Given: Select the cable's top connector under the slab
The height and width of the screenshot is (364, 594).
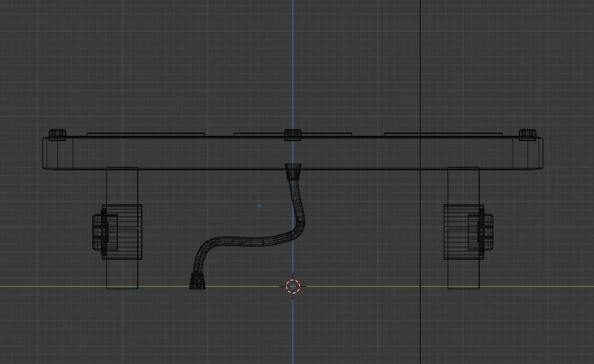Looking at the screenshot, I should point(293,171).
